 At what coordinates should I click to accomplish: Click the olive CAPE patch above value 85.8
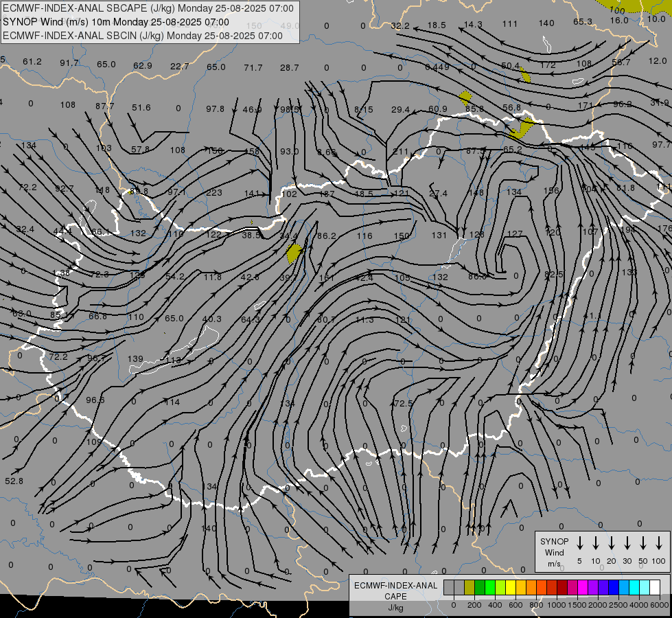point(465,98)
